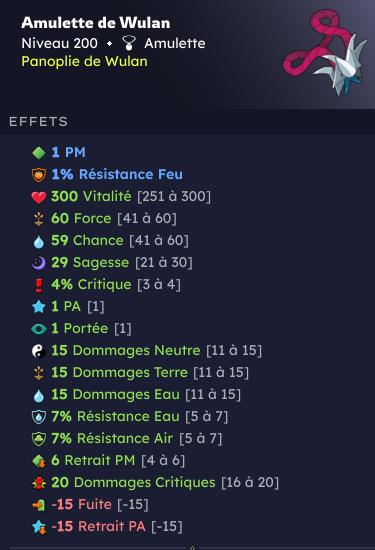375x550 pixels.
Task: Click the red exclamation Critique icon
Action: coord(39,285)
